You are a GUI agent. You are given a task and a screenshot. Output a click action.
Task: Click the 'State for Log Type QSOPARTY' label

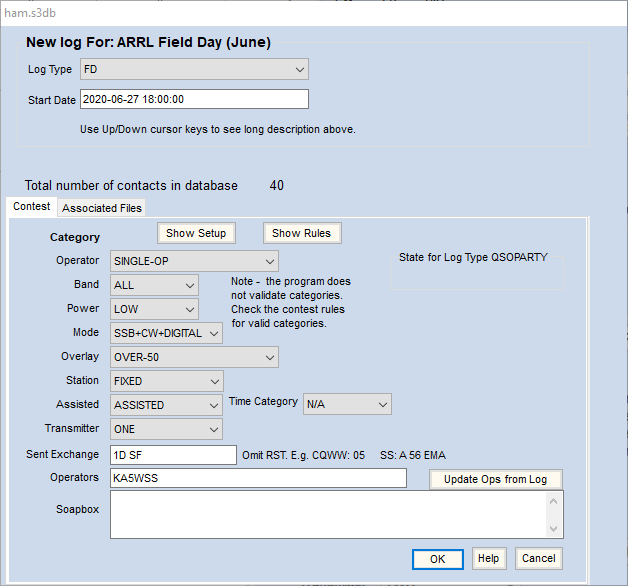pyautogui.click(x=473, y=257)
